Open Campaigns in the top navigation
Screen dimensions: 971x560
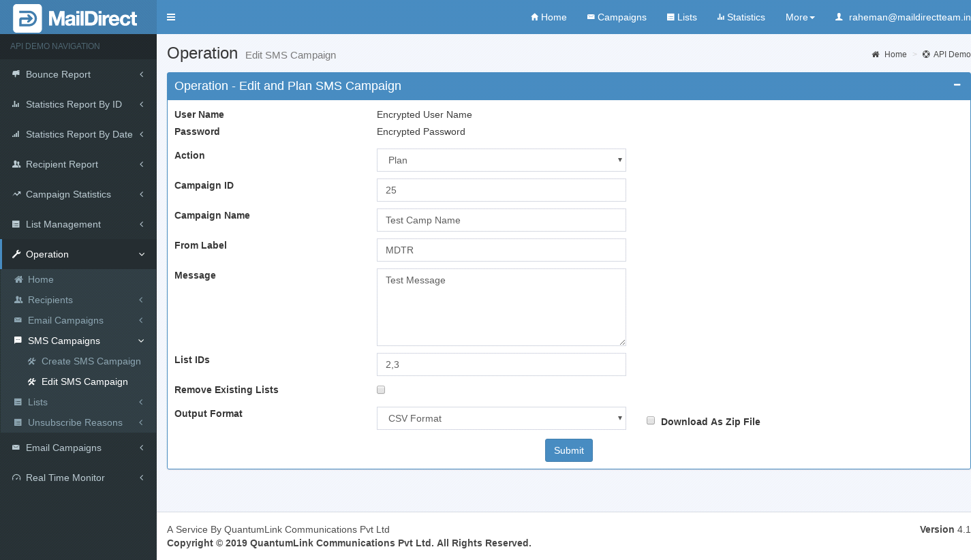click(617, 17)
